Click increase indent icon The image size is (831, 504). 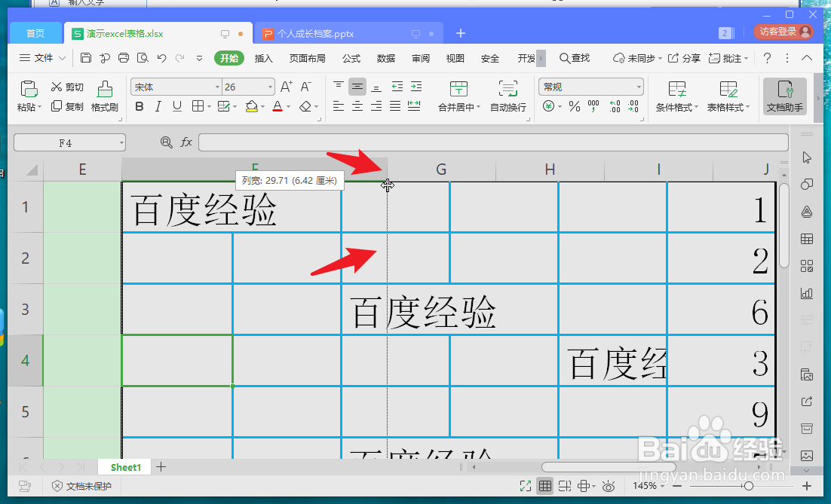coord(416,87)
